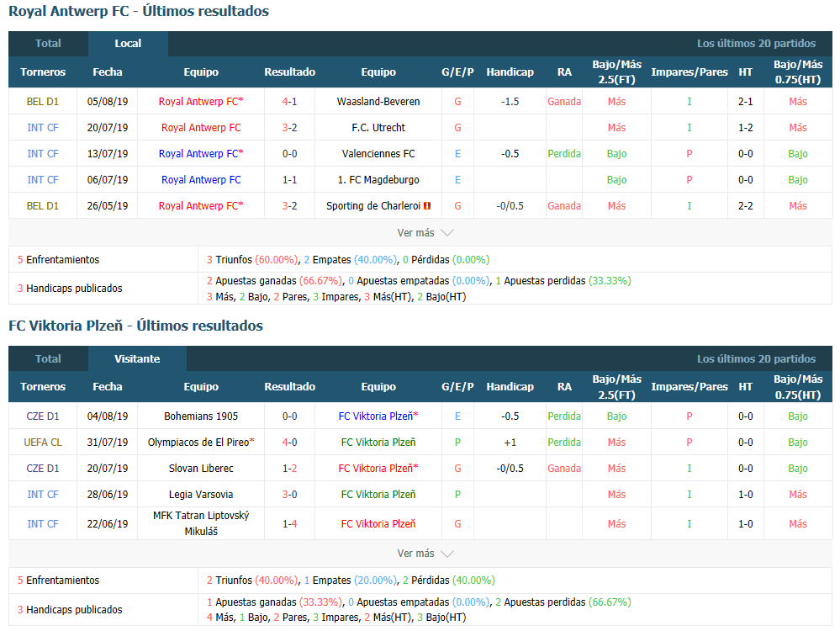840x631 pixels.
Task: Open Legia Varsovia team link
Action: pos(201,495)
